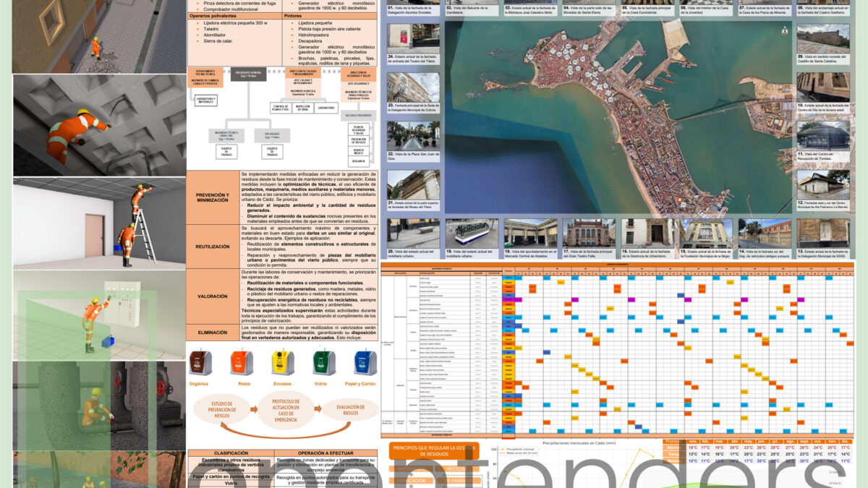Viewport: 868px width, 488px height.
Task: Click the aerial map of Cádiz
Action: (x=618, y=116)
